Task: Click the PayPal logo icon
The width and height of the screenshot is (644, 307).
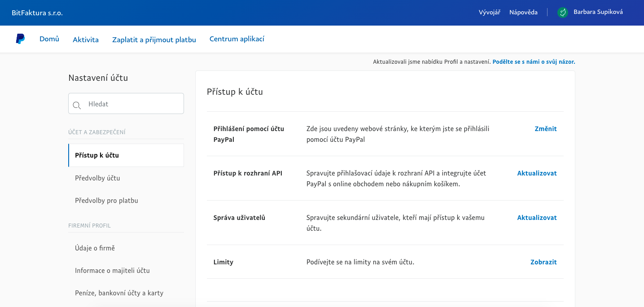Action: point(20,39)
